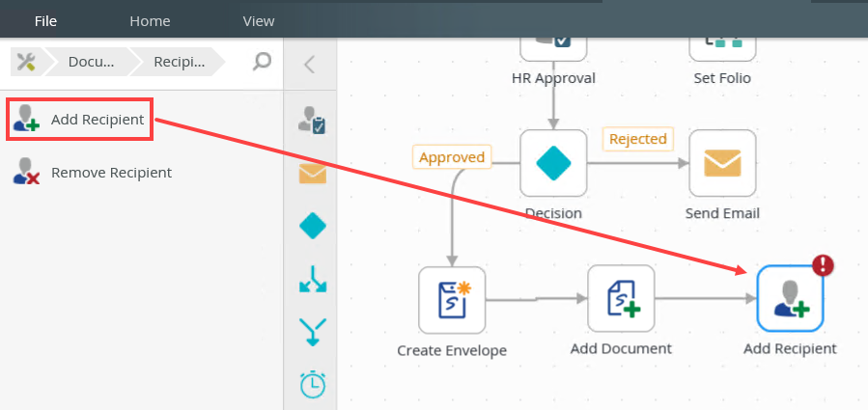Go to the Recipi... breadcrumb level
The image size is (868, 410).
click(x=180, y=62)
